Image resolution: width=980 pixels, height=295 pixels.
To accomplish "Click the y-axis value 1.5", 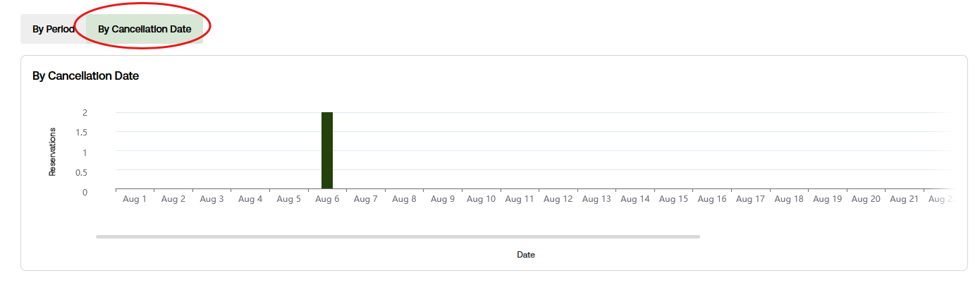I will tap(80, 132).
